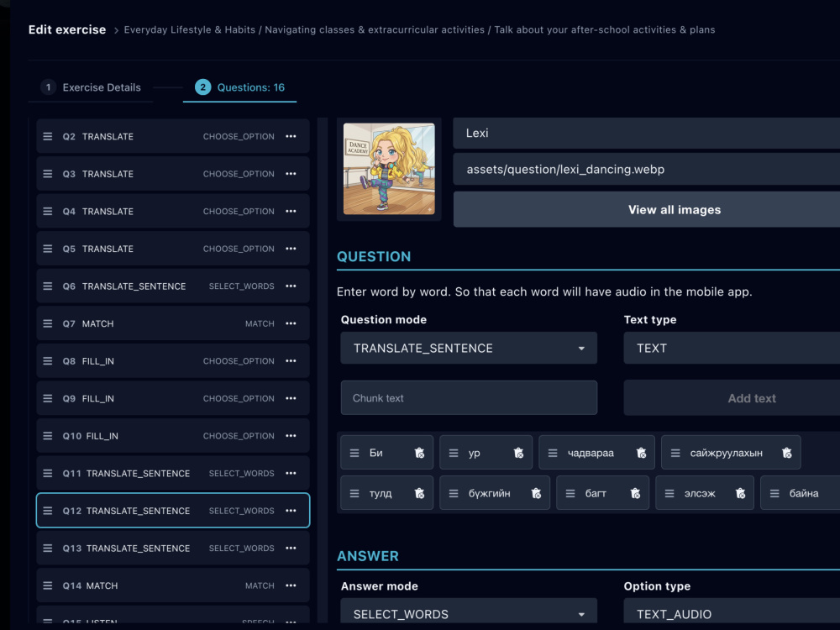Click the drag handle of Q7 MATCH row
Viewport: 840px width, 630px height.
(x=48, y=323)
